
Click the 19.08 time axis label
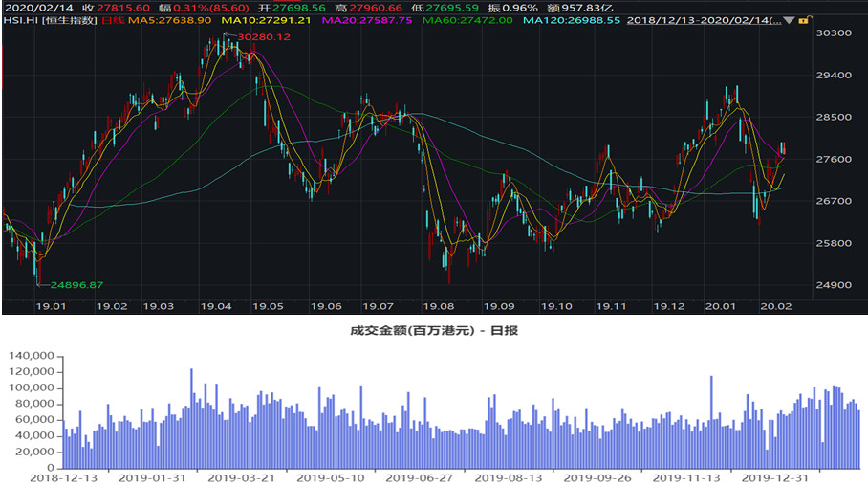[439, 306]
